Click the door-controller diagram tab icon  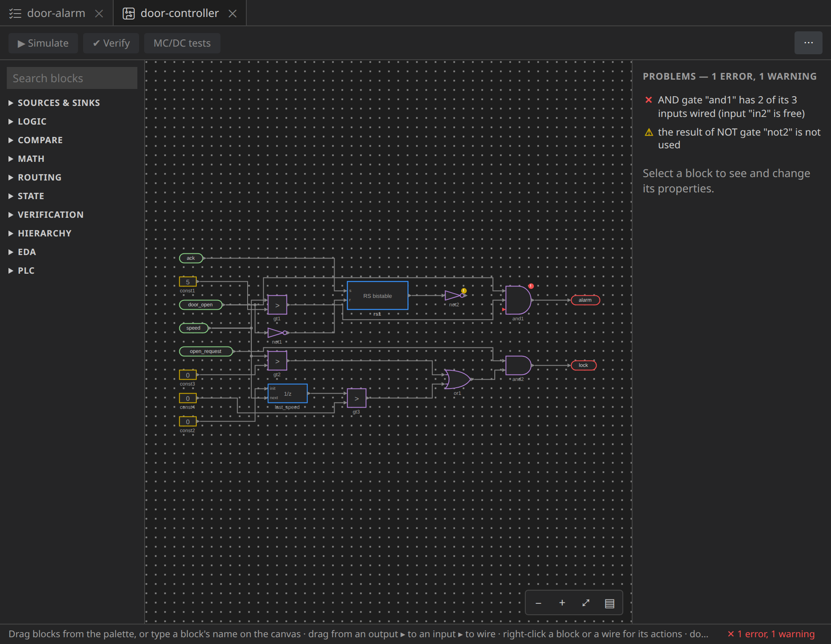tap(128, 14)
